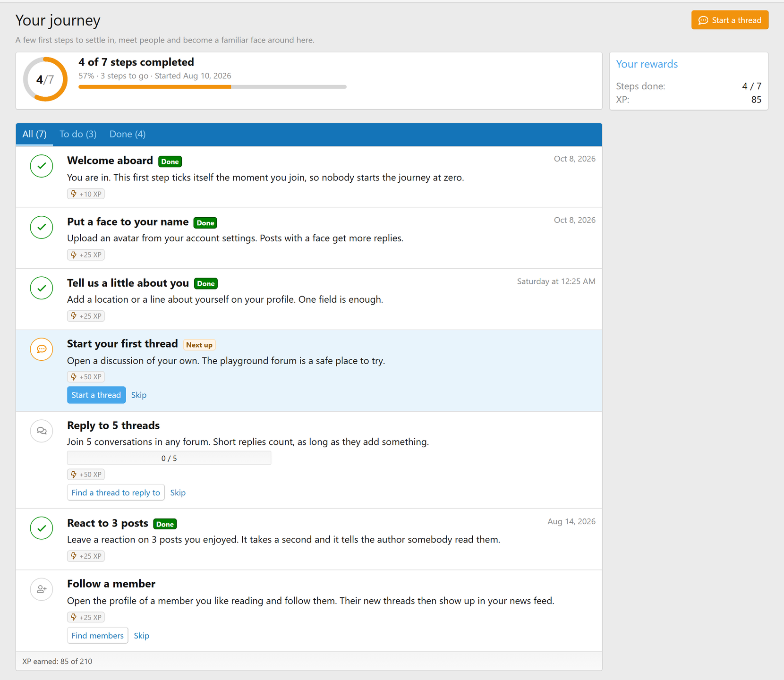
Task: Click the checkmark icon for Put a face to your name
Action: click(42, 227)
